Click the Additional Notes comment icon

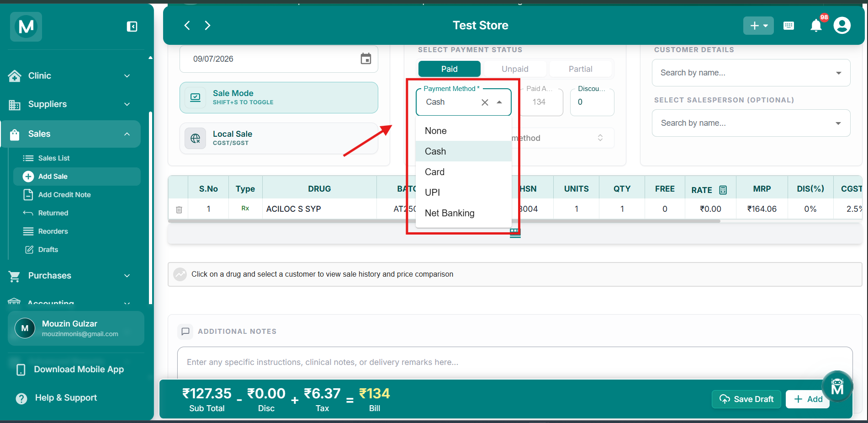tap(185, 332)
